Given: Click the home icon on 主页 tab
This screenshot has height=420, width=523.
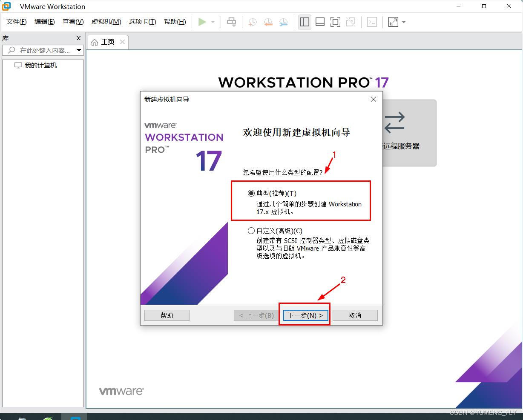Looking at the screenshot, I should click(x=95, y=42).
